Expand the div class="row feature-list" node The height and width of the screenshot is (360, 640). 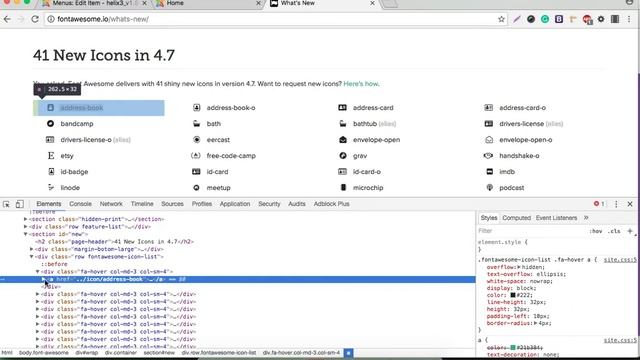pyautogui.click(x=25, y=227)
